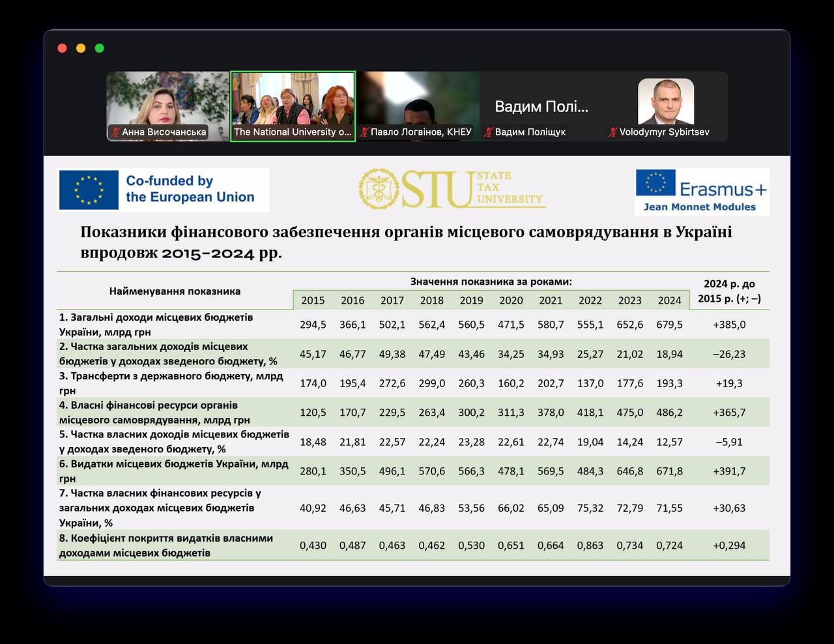The image size is (834, 644).
Task: Click the large Вадим Полі... name tile
Action: pos(541,106)
